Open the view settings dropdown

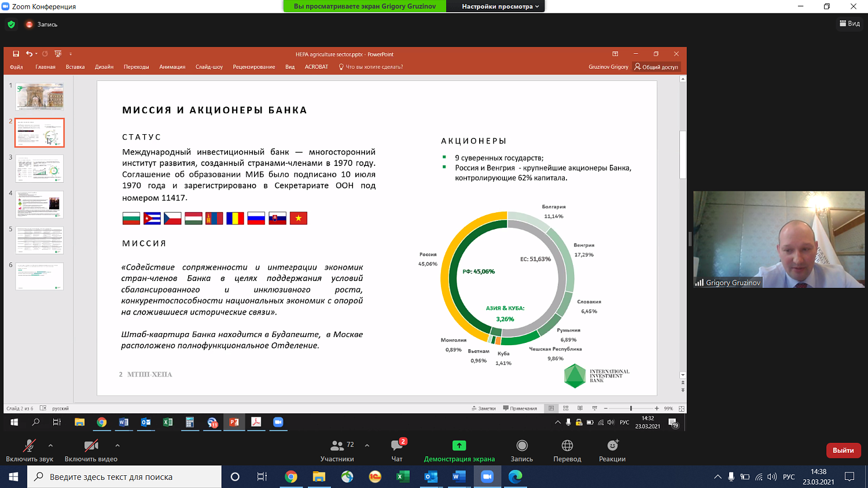(x=500, y=6)
